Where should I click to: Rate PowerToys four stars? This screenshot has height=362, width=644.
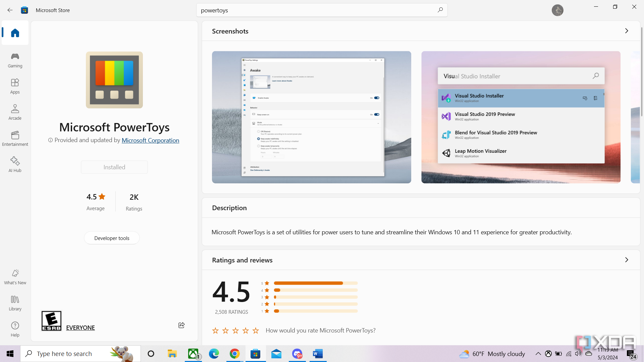(246, 331)
